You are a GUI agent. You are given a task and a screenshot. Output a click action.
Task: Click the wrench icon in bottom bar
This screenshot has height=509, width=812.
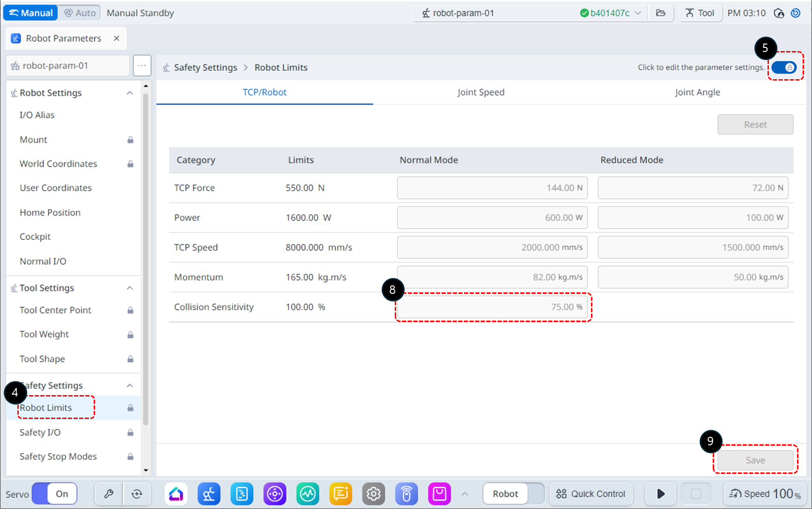pos(109,494)
